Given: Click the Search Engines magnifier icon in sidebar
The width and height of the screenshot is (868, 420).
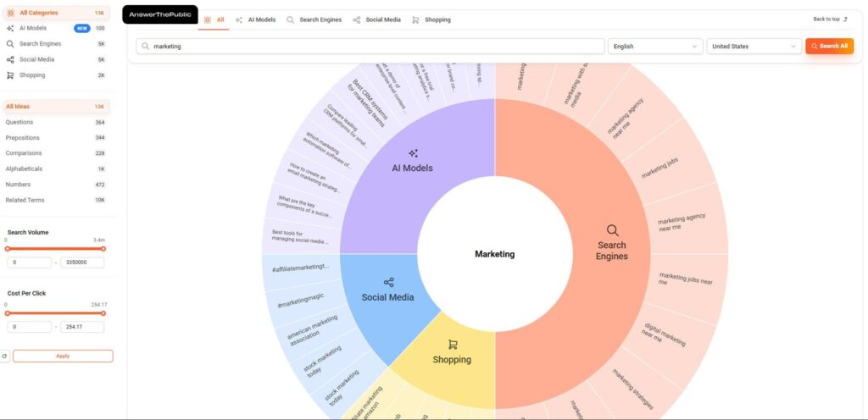Looking at the screenshot, I should [x=10, y=44].
